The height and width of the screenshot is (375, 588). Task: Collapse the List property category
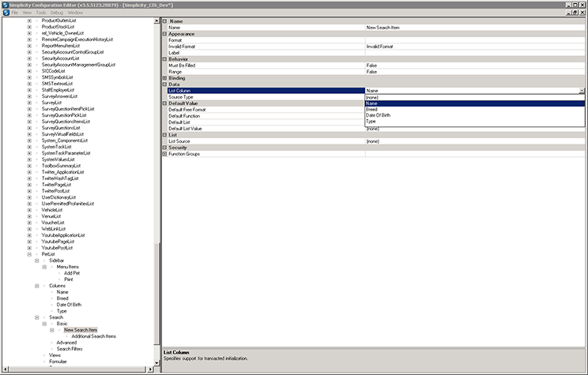tap(164, 135)
